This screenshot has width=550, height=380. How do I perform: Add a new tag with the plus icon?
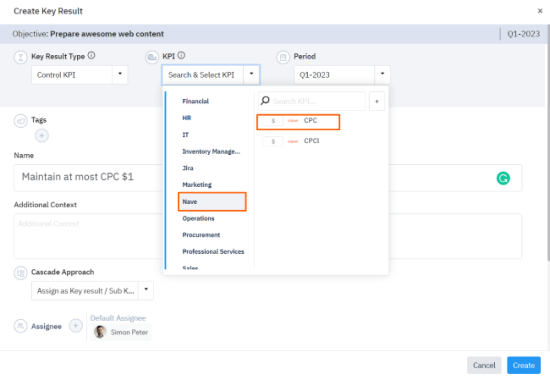pos(42,135)
